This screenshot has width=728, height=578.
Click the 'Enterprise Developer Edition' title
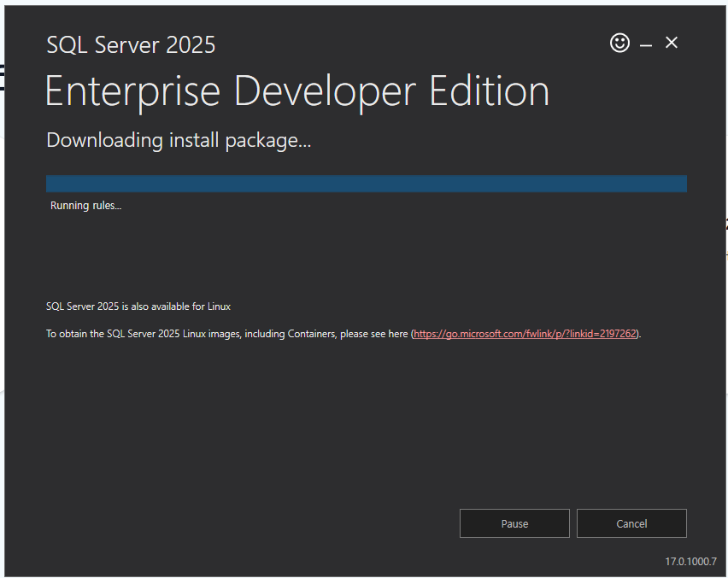[297, 92]
